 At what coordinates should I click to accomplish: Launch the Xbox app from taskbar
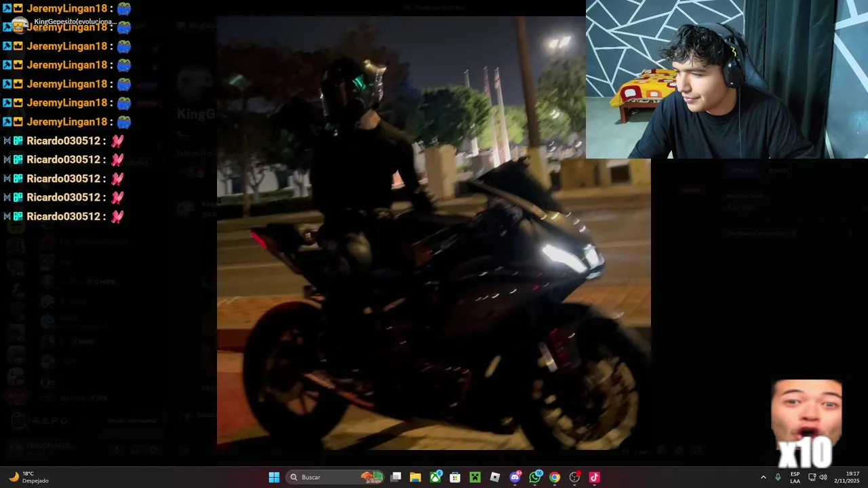(x=435, y=477)
